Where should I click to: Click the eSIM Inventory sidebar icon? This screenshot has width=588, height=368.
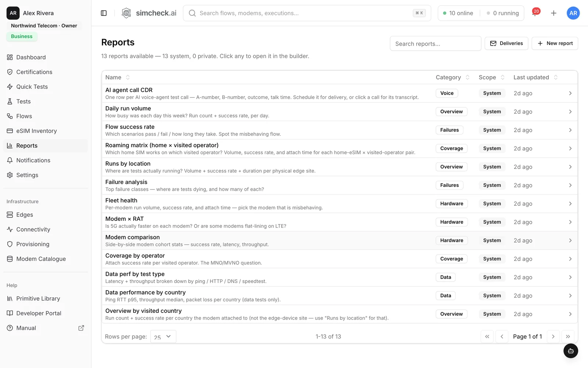click(10, 131)
